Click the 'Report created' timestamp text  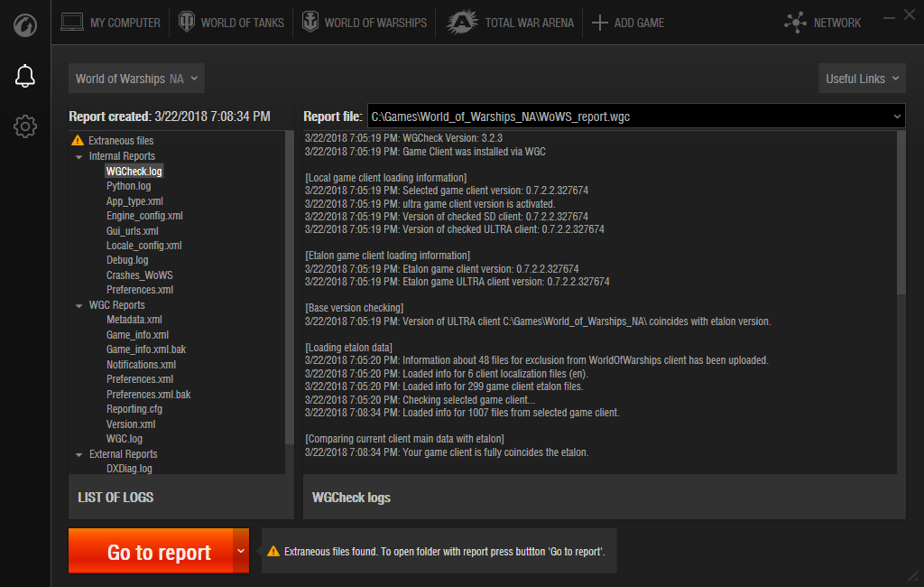pyautogui.click(x=170, y=116)
